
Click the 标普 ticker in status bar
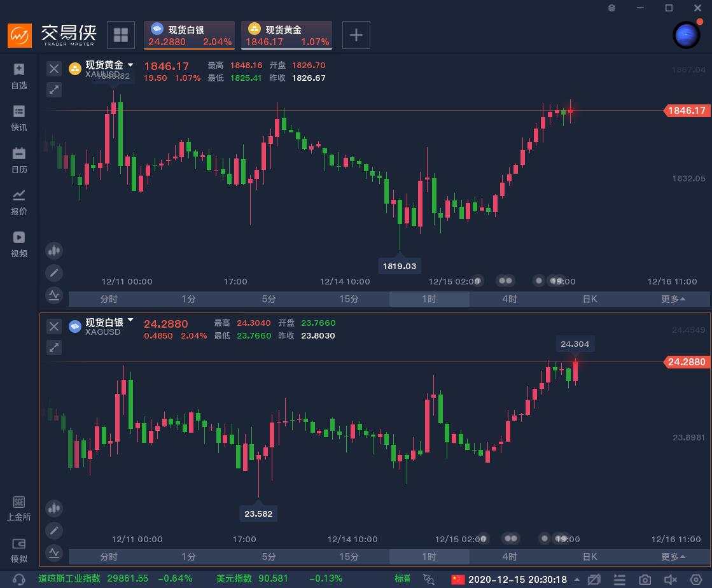402,578
